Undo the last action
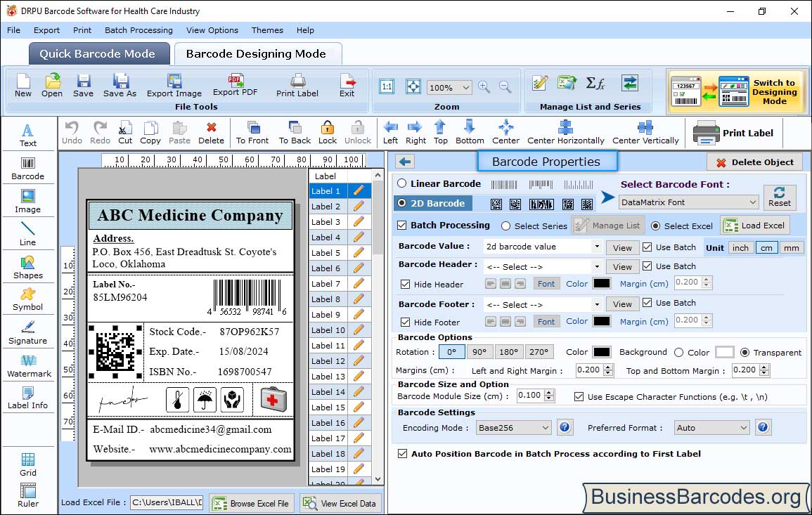Image resolution: width=812 pixels, height=515 pixels. 72,133
